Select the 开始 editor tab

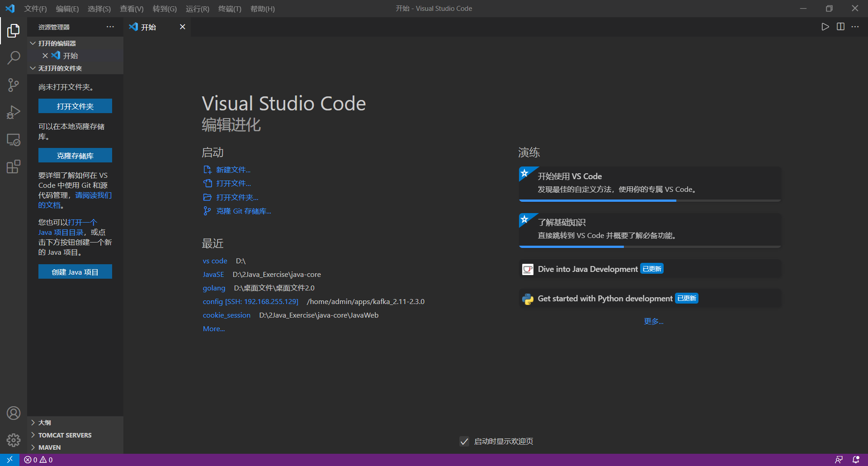(x=157, y=27)
